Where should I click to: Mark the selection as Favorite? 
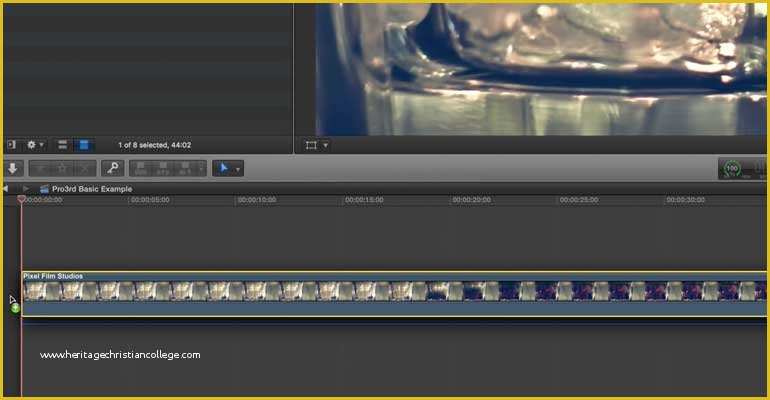40,169
